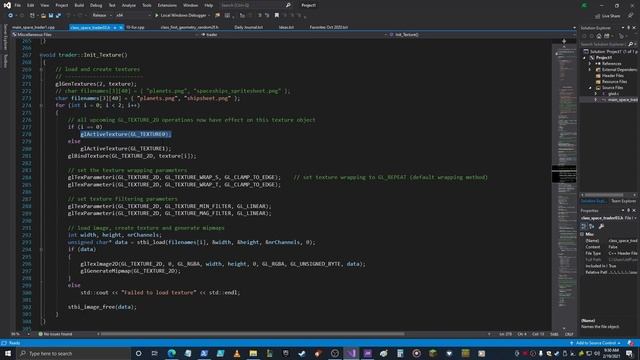Click the Property Pages wrench icon
Screen dimensions: 640x360
(x=601, y=227)
